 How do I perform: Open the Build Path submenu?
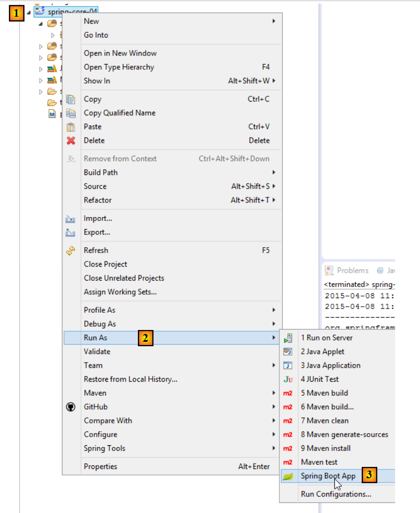[x=101, y=172]
